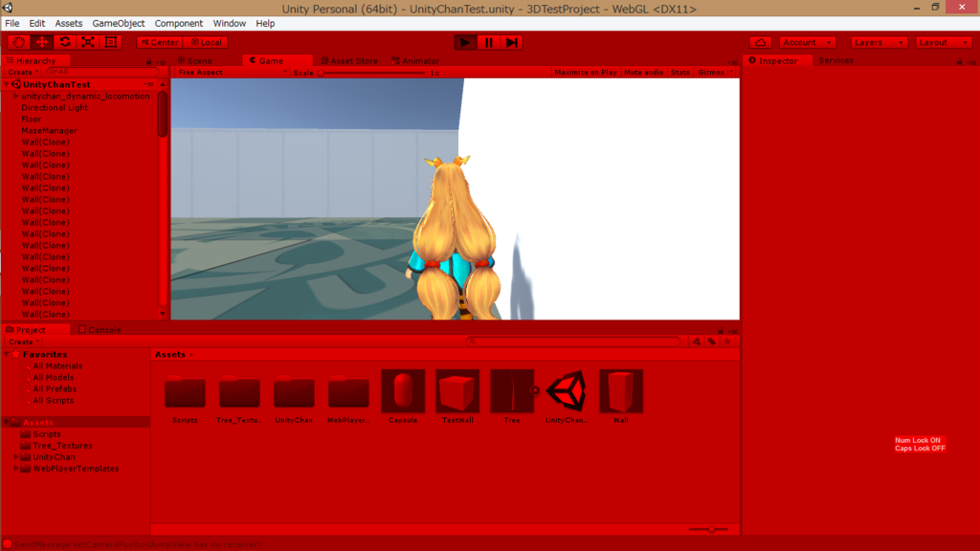Toggle Mute audio in Game view
This screenshot has height=551, width=980.
click(644, 73)
